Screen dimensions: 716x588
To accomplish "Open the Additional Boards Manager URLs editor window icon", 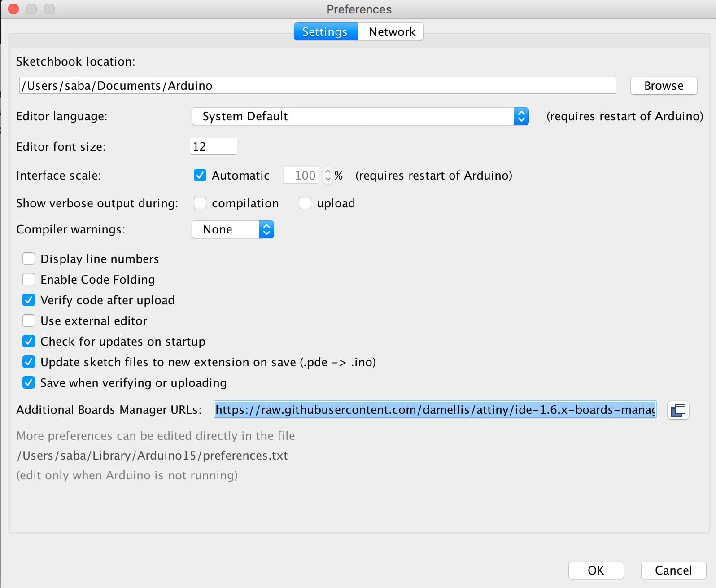I will coord(678,410).
